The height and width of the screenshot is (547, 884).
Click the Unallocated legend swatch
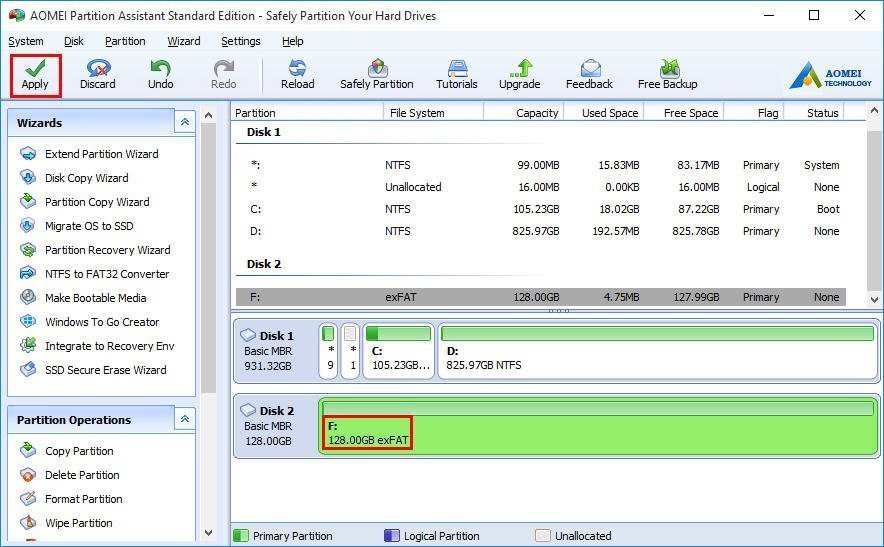coord(542,536)
